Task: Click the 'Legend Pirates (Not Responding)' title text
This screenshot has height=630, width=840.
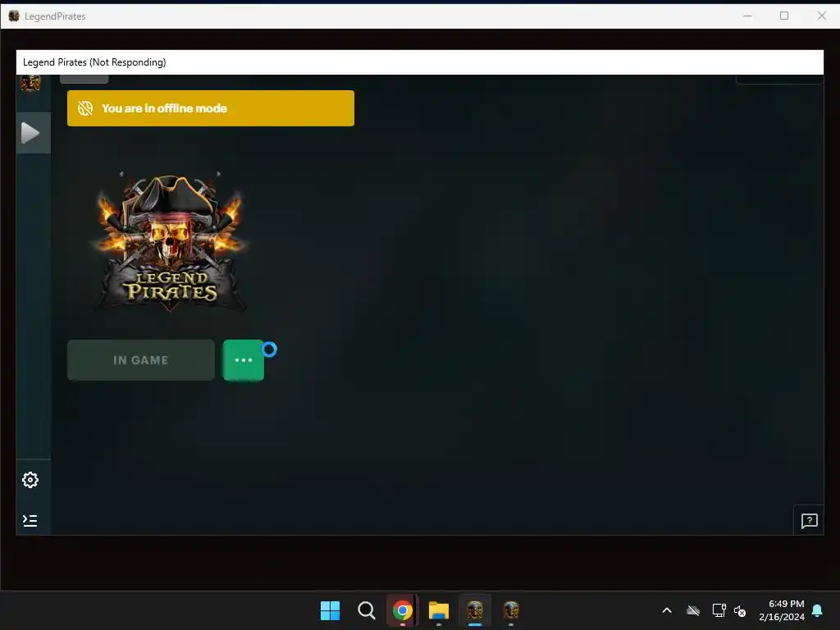Action: pos(94,62)
